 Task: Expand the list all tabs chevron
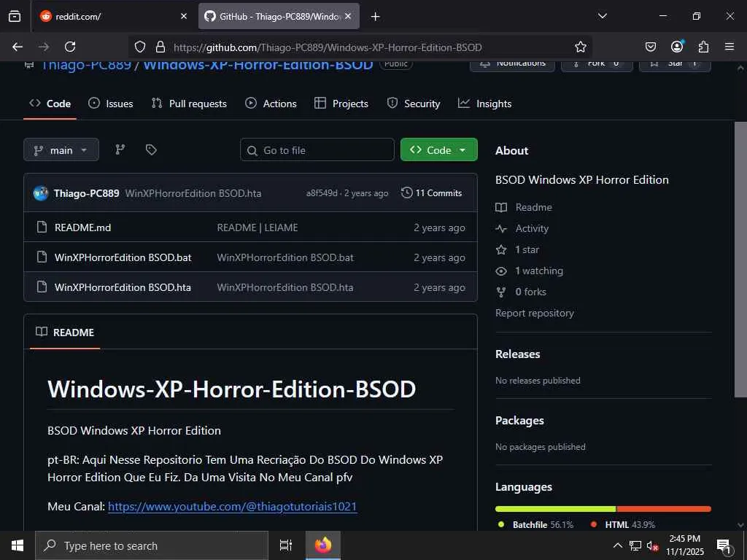[x=602, y=16]
